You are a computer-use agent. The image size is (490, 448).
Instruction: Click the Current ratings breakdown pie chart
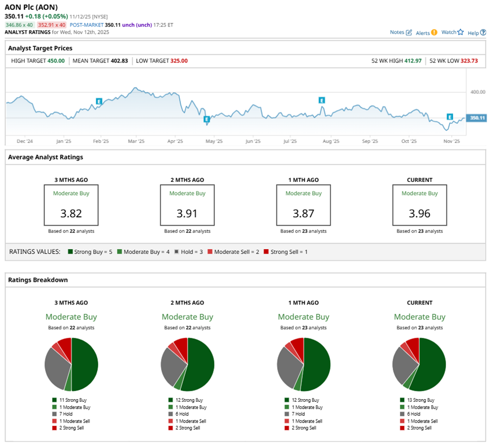pos(419,364)
